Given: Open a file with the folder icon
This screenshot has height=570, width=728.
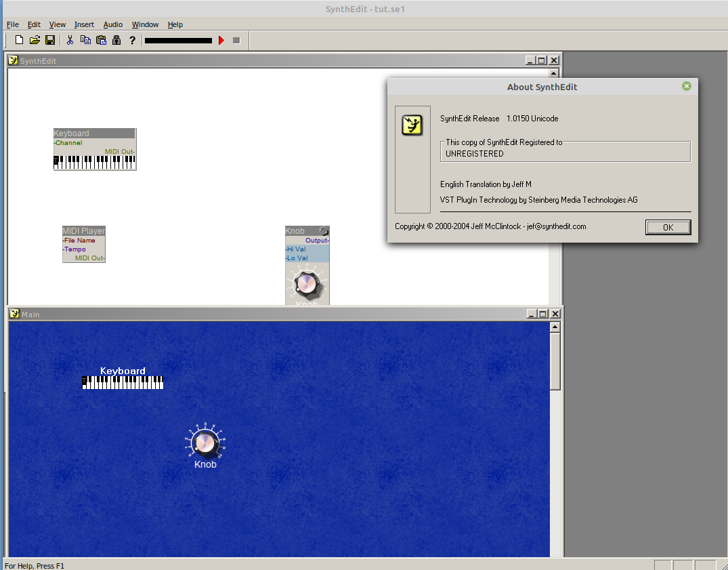Looking at the screenshot, I should (x=35, y=41).
